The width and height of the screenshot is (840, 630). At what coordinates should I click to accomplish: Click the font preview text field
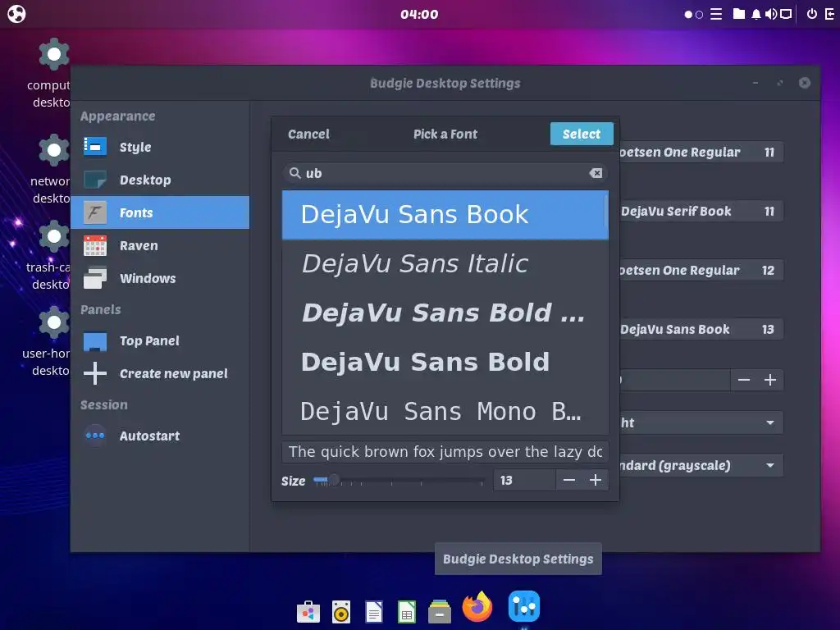pyautogui.click(x=445, y=452)
